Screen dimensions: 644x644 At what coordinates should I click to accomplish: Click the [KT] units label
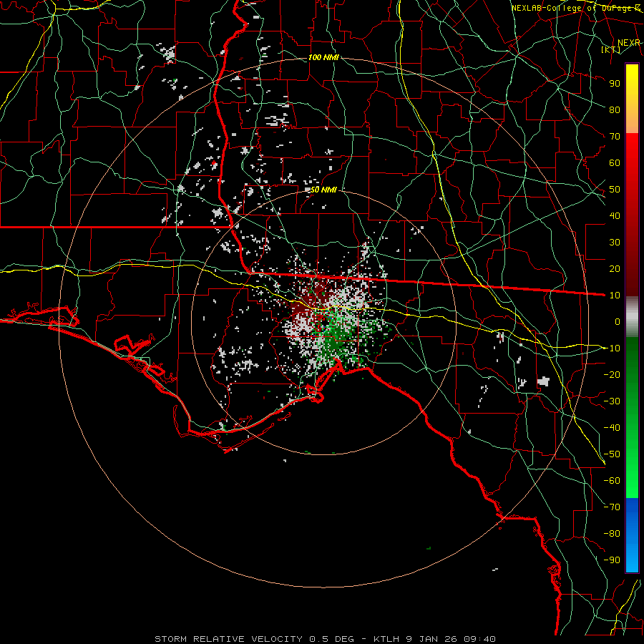610,49
